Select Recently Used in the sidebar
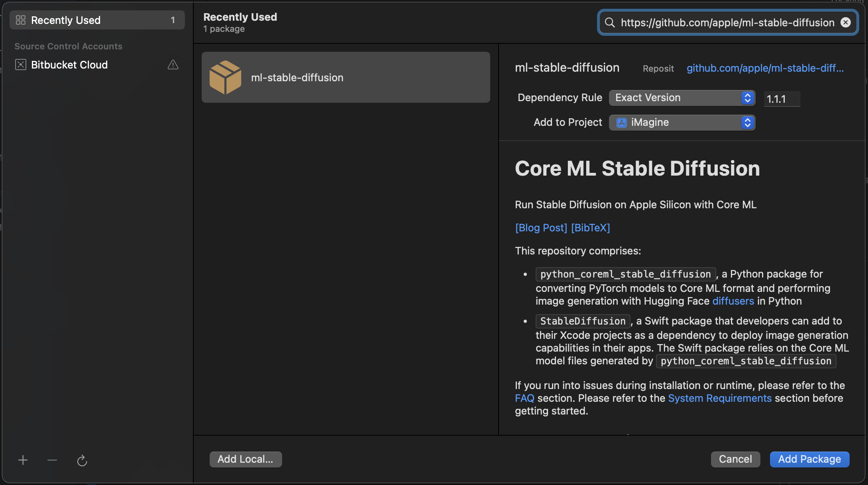The height and width of the screenshot is (485, 868). point(97,20)
